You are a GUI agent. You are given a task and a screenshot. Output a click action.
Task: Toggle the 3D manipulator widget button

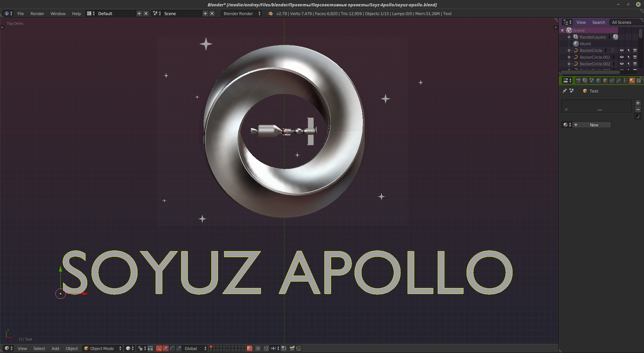159,348
